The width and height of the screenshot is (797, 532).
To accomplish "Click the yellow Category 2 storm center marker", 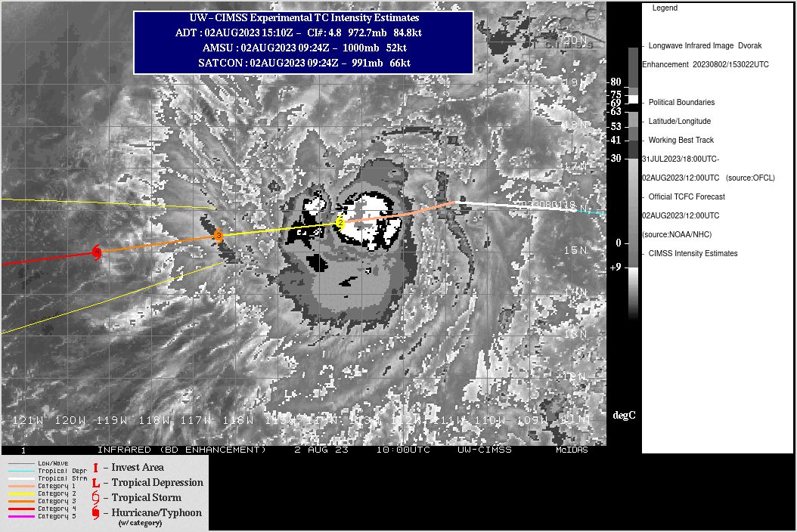I will [x=340, y=222].
